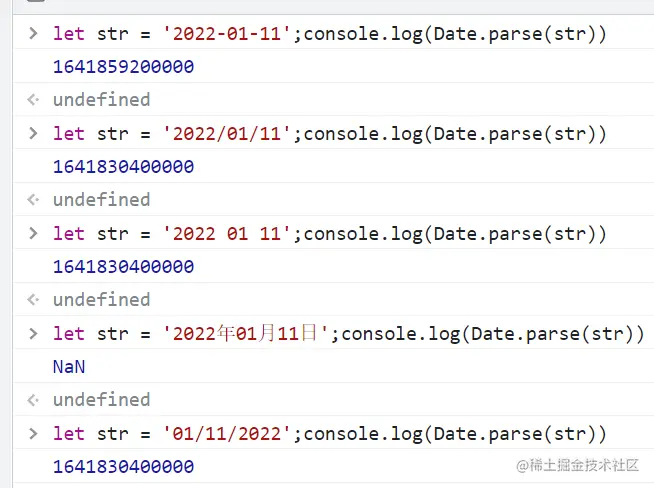Click the prompt chevron beside the '2022年01月11日' command
Screen dimensions: 654x488
click(x=33, y=334)
